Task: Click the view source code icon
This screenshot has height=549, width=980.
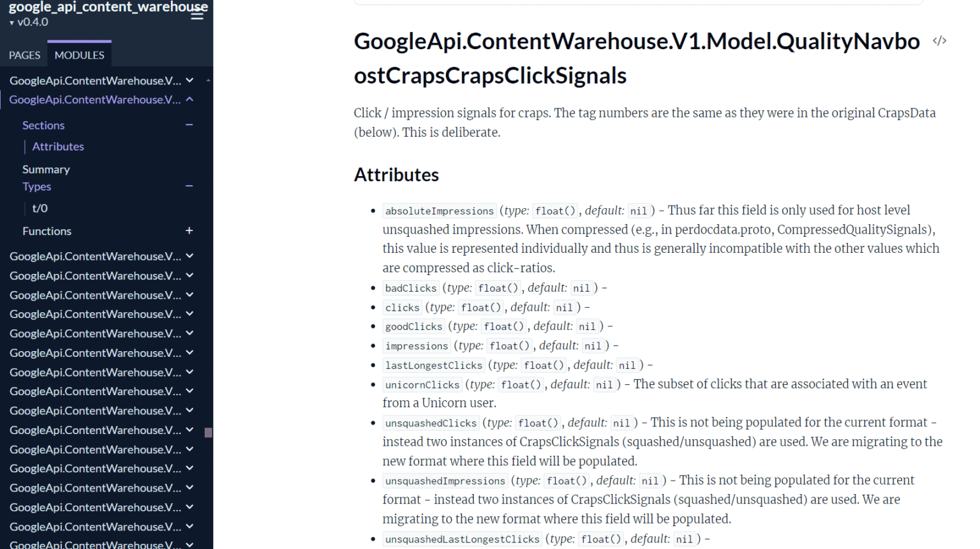Action: [x=939, y=40]
